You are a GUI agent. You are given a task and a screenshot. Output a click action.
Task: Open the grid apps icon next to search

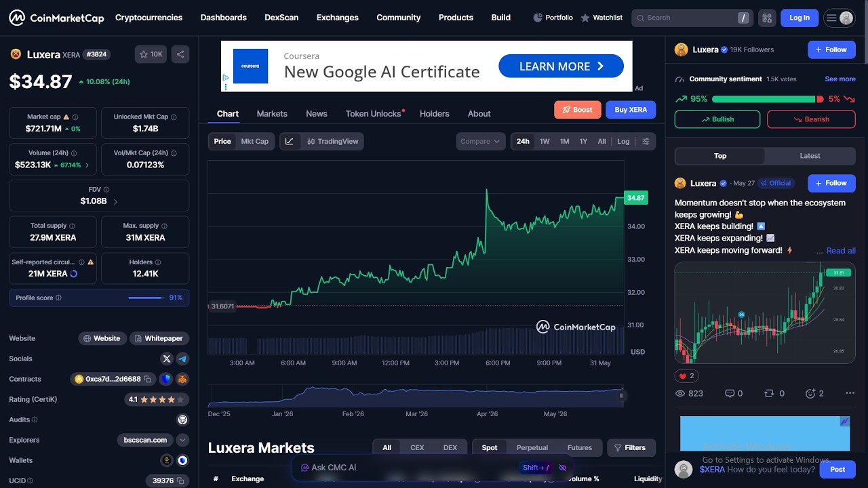click(767, 18)
